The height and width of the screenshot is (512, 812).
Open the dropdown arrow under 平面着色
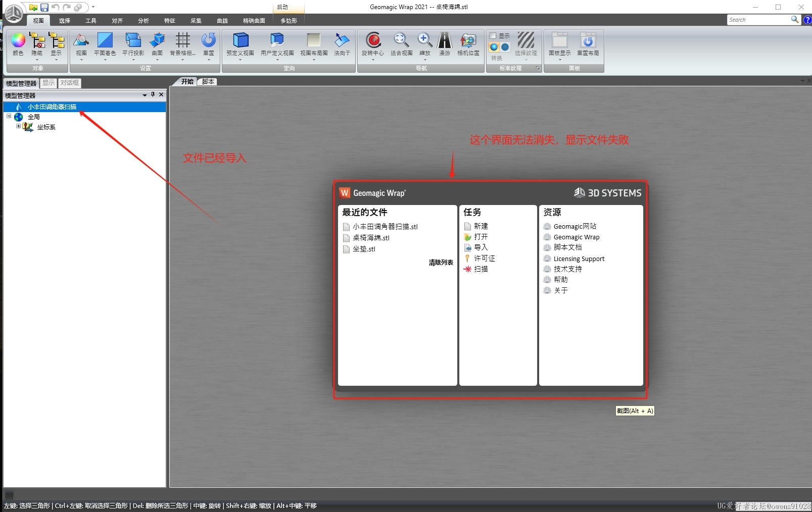105,60
